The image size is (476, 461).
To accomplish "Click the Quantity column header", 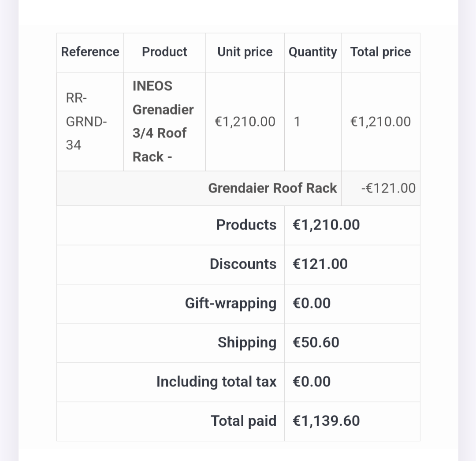I will (312, 52).
